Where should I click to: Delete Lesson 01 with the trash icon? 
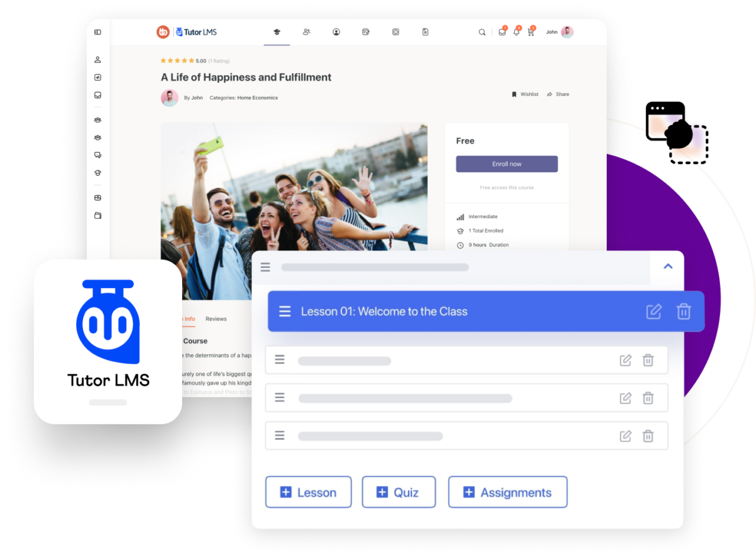tap(684, 311)
